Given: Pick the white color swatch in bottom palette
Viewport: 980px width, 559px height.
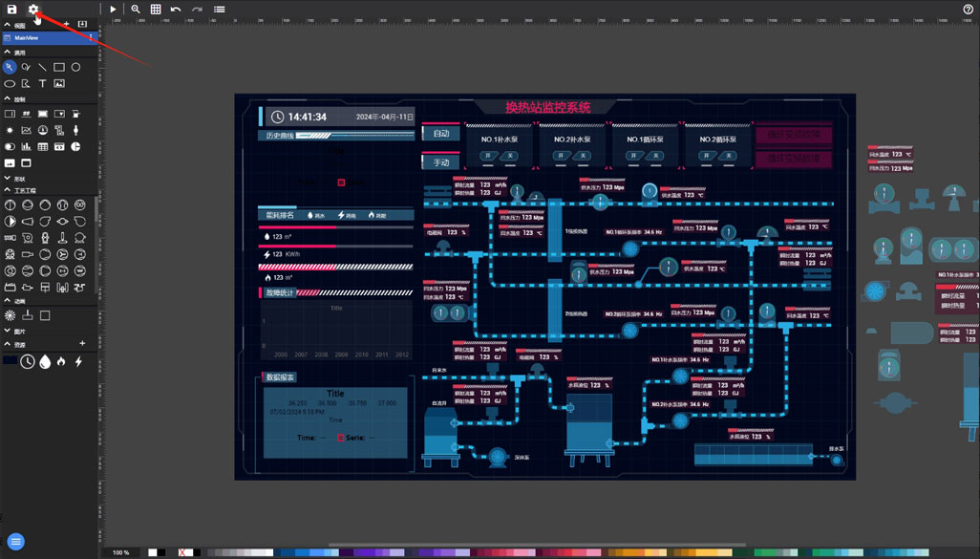Looking at the screenshot, I should point(153,552).
